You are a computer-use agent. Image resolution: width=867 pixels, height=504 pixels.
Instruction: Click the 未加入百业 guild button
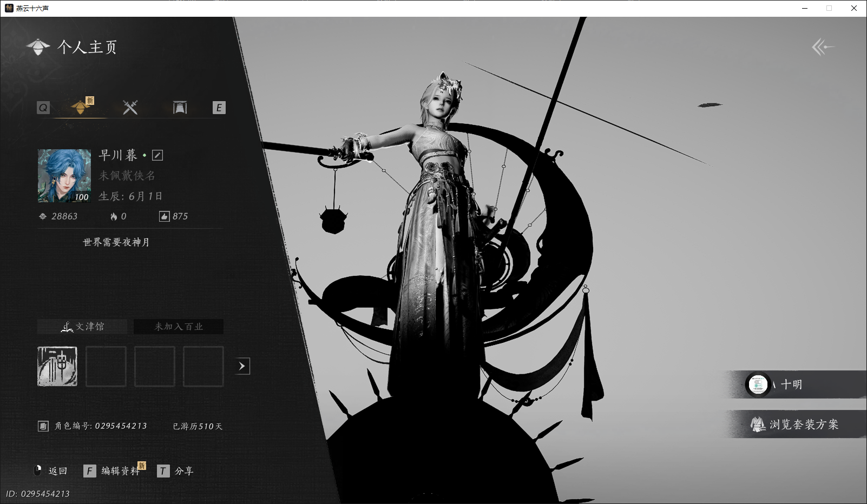[179, 327]
